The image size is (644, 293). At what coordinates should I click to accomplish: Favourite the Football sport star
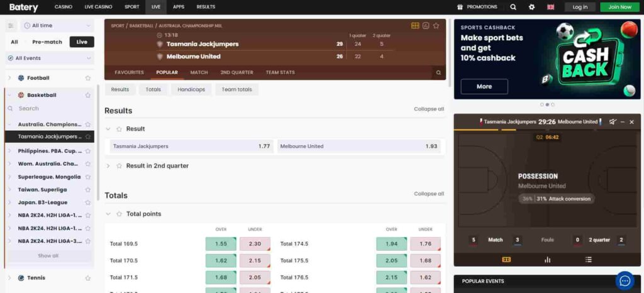click(87, 78)
